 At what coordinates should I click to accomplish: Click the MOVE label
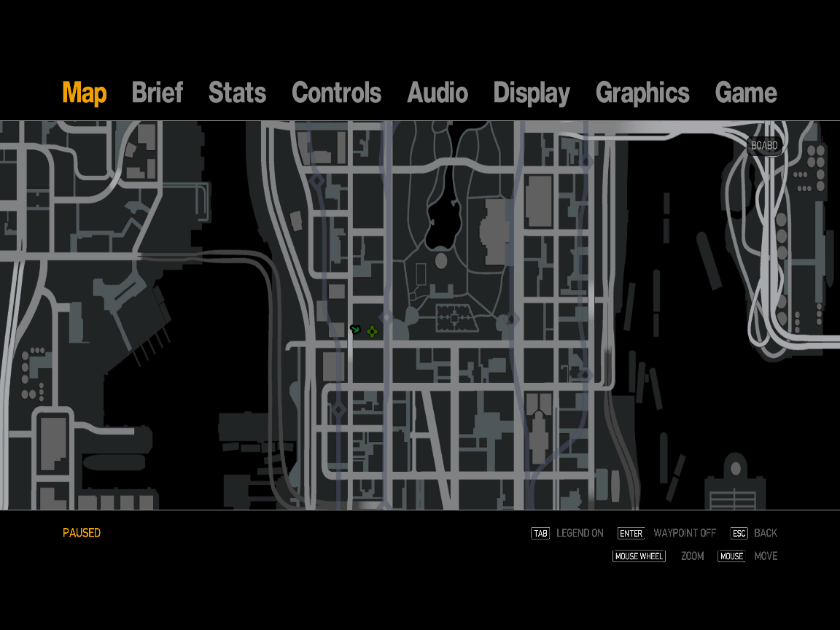766,556
